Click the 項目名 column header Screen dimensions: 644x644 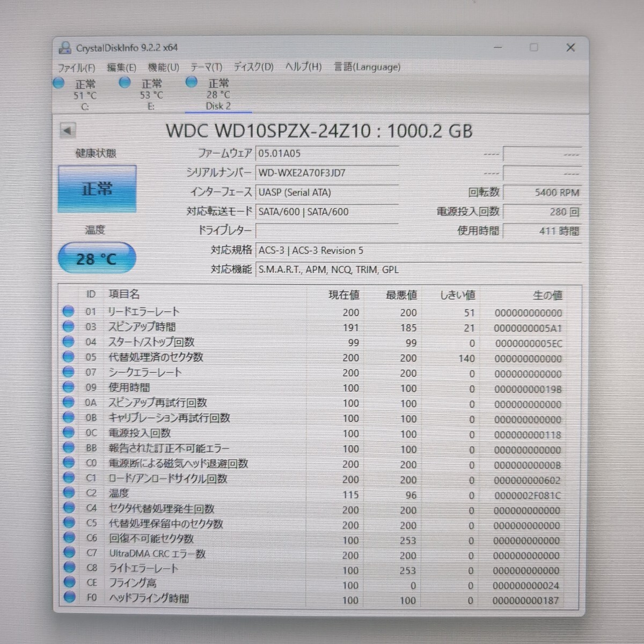pos(124,294)
